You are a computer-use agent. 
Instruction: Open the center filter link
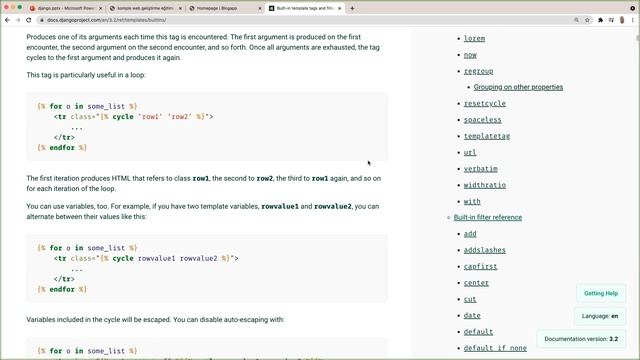point(476,283)
